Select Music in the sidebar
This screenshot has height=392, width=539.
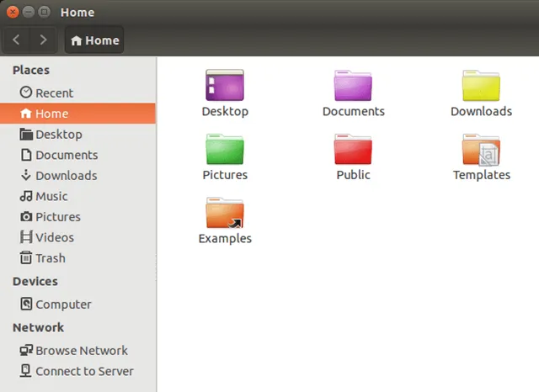pos(77,196)
